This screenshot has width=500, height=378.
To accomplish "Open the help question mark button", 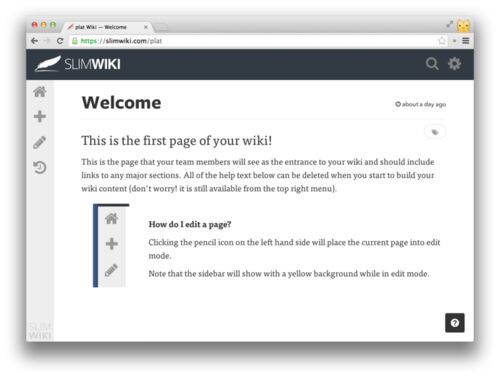I will pos(455,323).
